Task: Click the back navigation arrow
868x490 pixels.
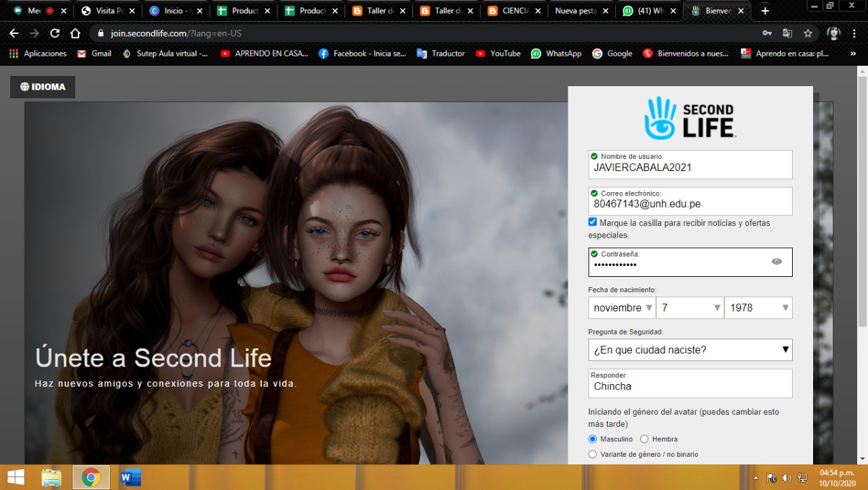Action: 14,33
